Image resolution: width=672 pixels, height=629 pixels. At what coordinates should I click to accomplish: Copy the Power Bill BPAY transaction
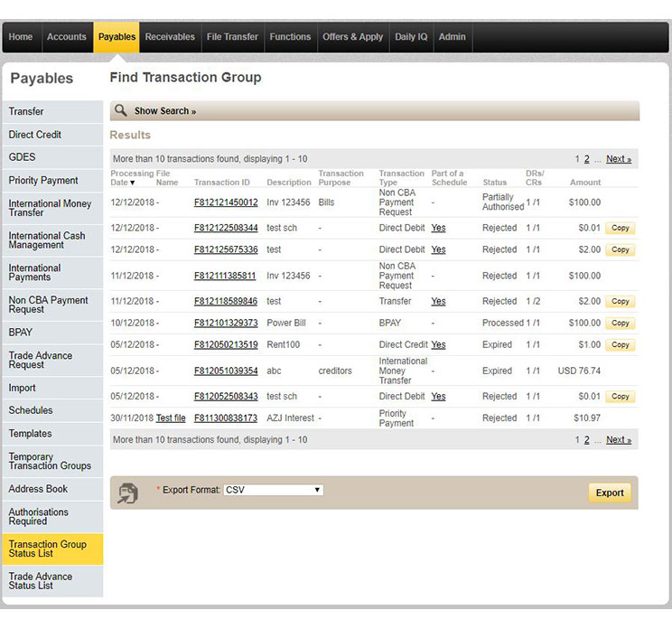tap(620, 323)
